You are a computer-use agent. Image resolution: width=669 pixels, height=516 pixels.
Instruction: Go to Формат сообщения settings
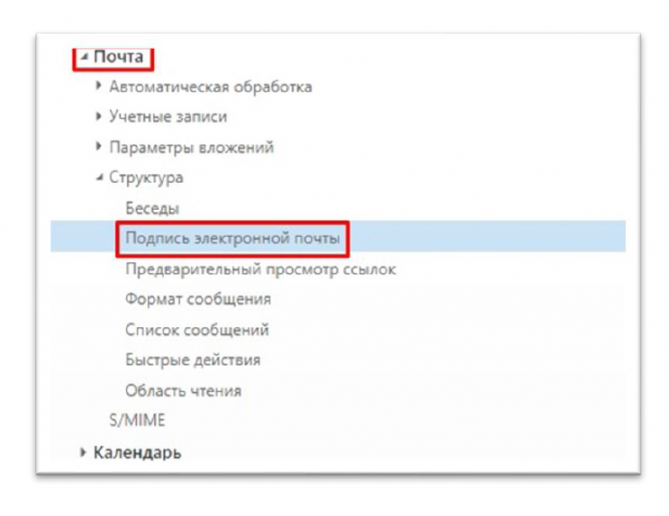click(x=198, y=299)
